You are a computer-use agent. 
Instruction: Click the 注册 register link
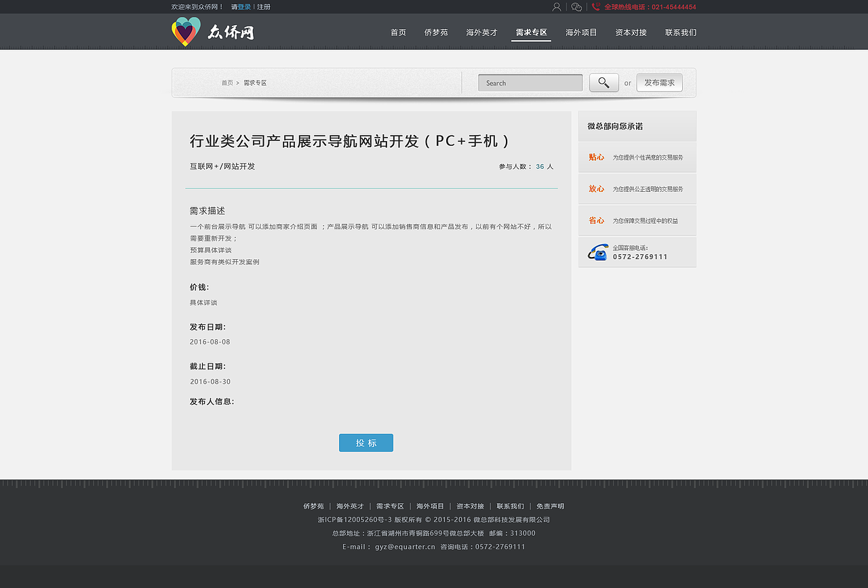[264, 7]
